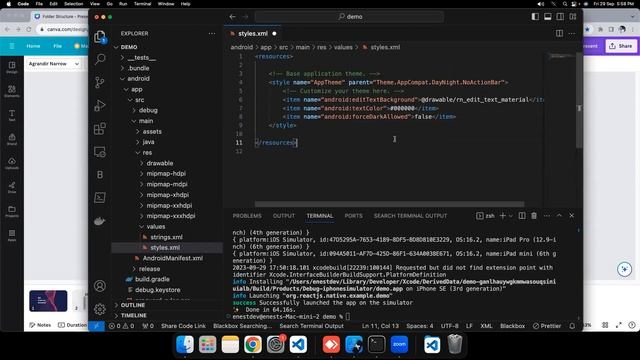Click Spaces: 4 indentation setting
Screen dimensions: 640x360
click(x=420, y=326)
